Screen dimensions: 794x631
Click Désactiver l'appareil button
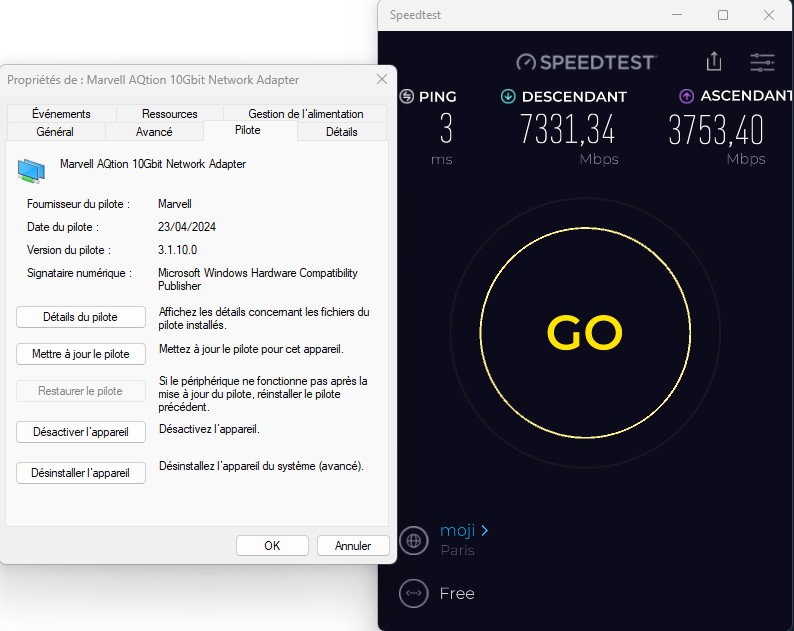pyautogui.click(x=81, y=432)
